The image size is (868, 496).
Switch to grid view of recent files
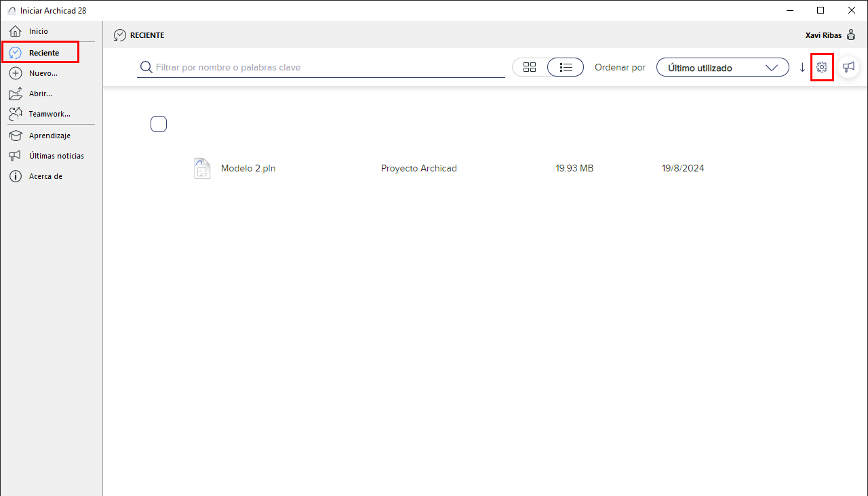point(530,67)
